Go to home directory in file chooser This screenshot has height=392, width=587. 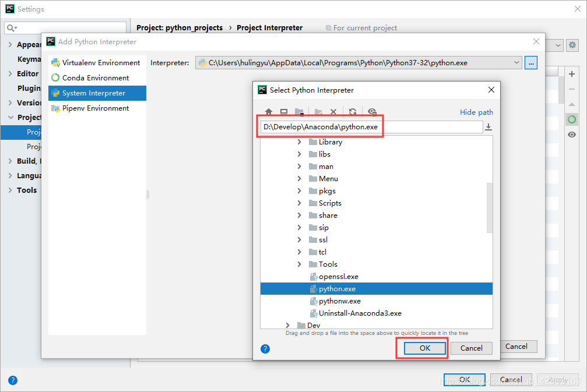(269, 111)
